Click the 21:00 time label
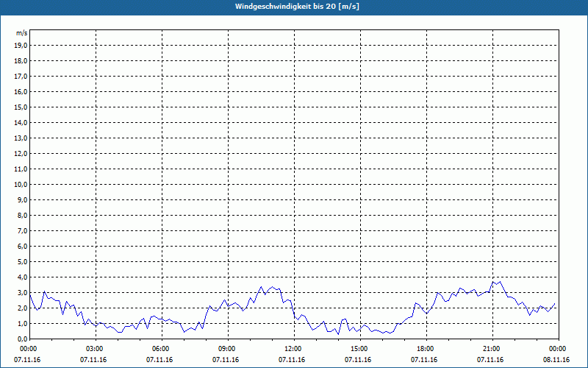 click(x=492, y=349)
